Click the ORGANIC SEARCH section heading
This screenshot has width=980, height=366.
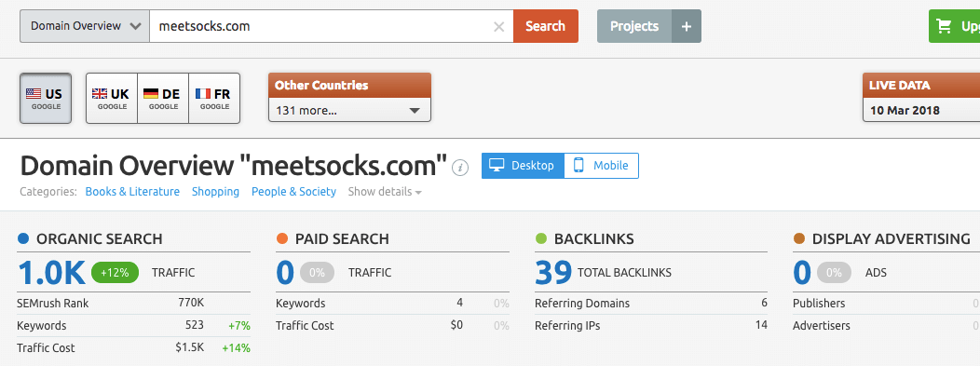(100, 238)
